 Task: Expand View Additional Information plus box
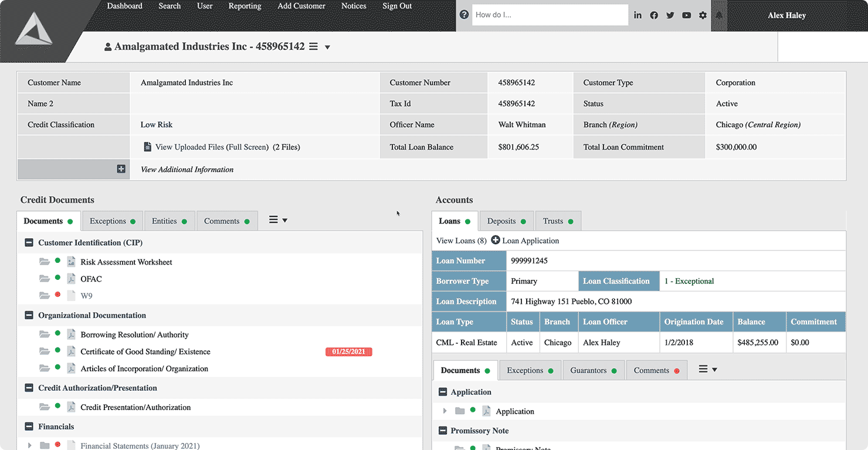[121, 169]
